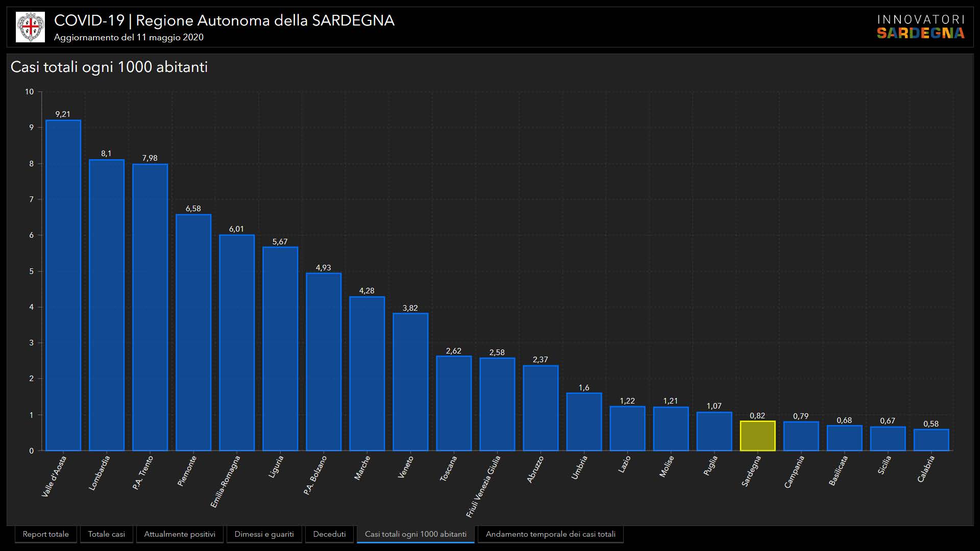Image resolution: width=980 pixels, height=551 pixels.
Task: Open Andamento temporale dei casi totali tab
Action: (550, 534)
